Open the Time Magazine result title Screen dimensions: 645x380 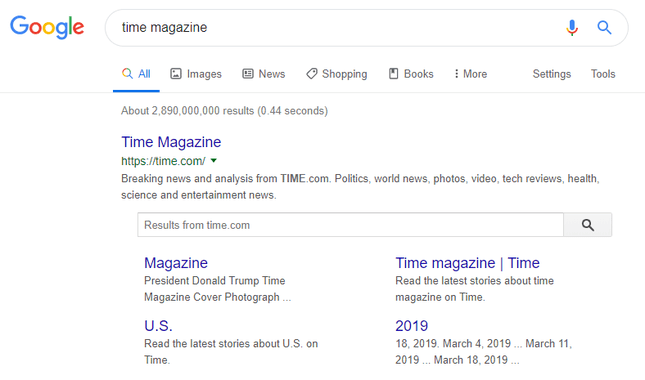point(171,142)
